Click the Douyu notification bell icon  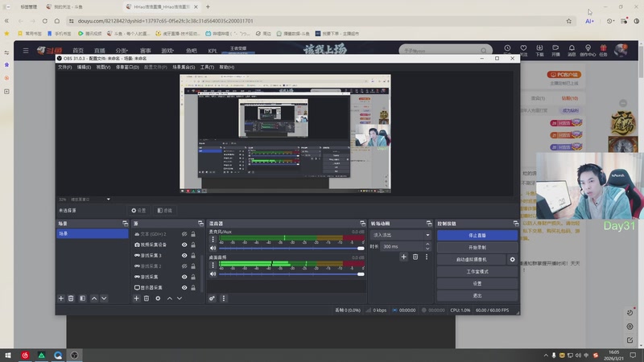pos(572,48)
